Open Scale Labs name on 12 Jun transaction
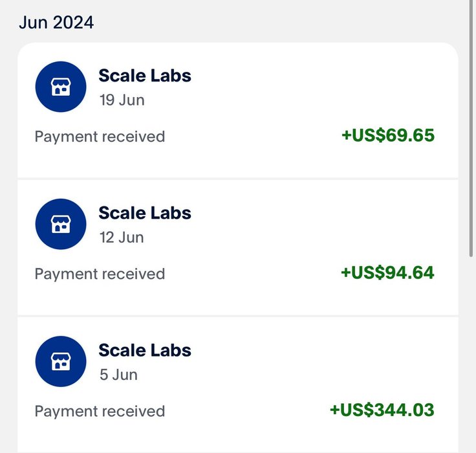Screen dimensions: 476x453 (145, 213)
